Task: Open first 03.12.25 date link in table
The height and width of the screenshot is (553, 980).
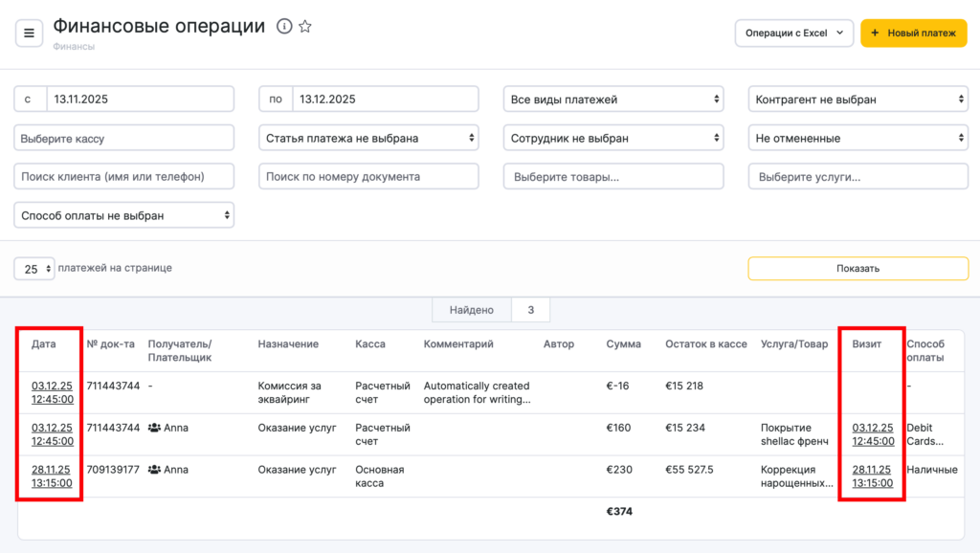Action: [x=53, y=392]
